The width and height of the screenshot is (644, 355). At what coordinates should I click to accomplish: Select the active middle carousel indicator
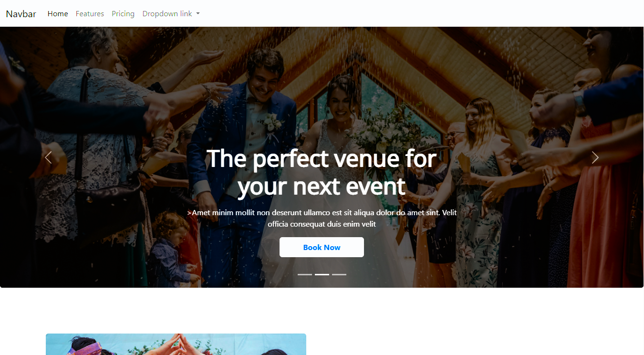322,274
